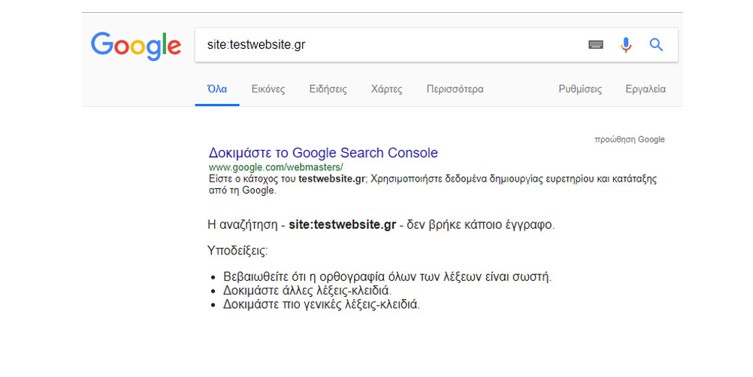Open the Ειδήσεις tab
Screen dimensions: 753x377
tap(328, 89)
